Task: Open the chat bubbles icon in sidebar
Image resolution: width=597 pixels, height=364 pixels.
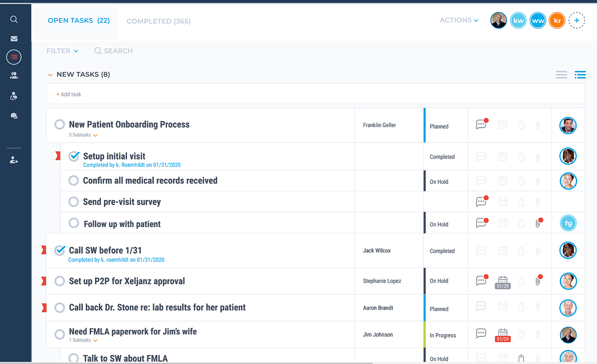Action: click(14, 116)
